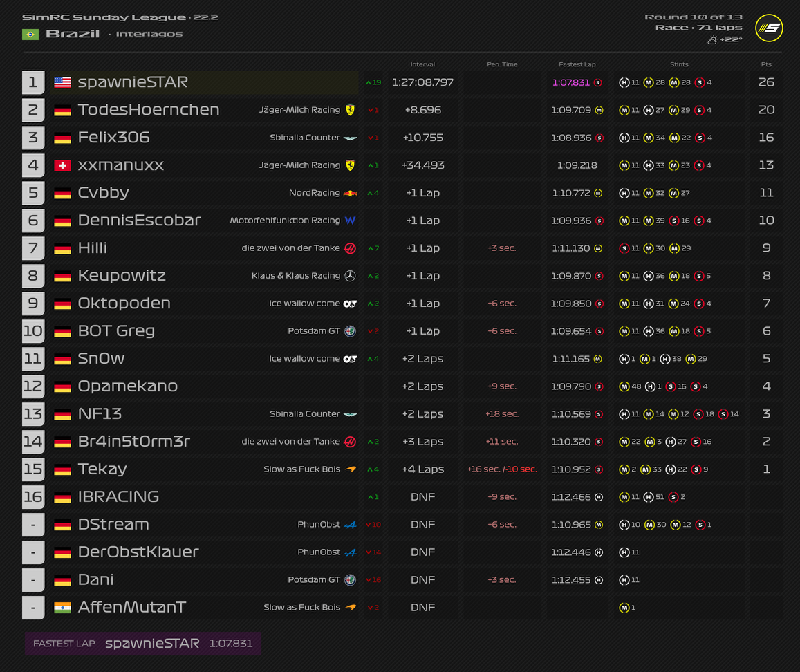Click the Alpine logo beside DStream

coord(350,525)
